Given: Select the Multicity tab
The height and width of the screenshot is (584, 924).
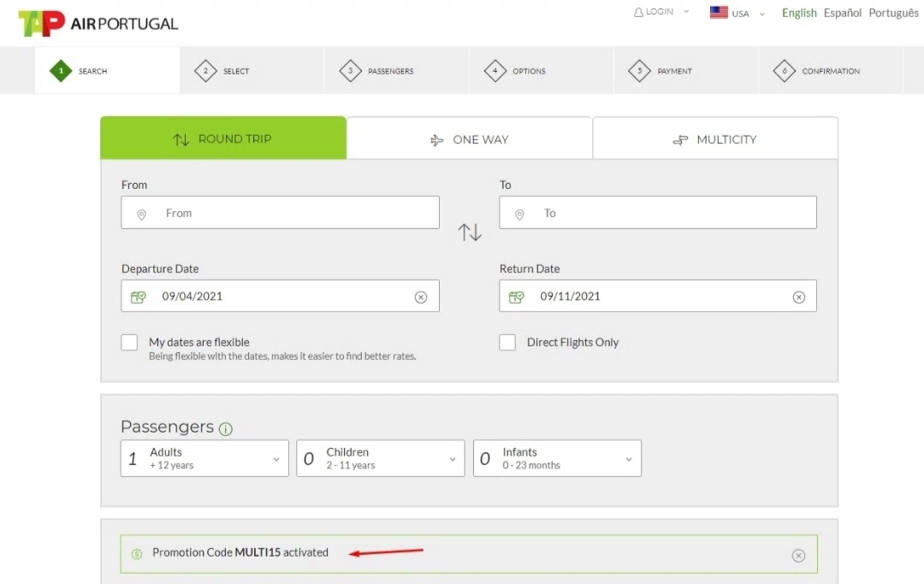Looking at the screenshot, I should (x=715, y=139).
